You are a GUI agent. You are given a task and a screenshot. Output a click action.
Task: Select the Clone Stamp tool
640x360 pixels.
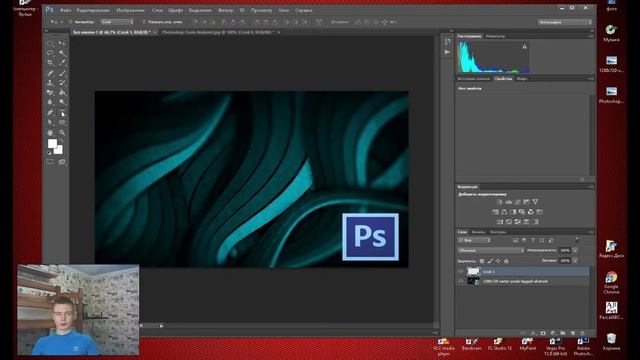click(50, 83)
